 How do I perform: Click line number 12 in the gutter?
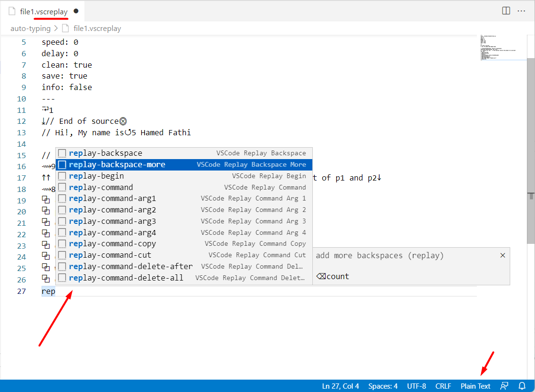tap(21, 121)
